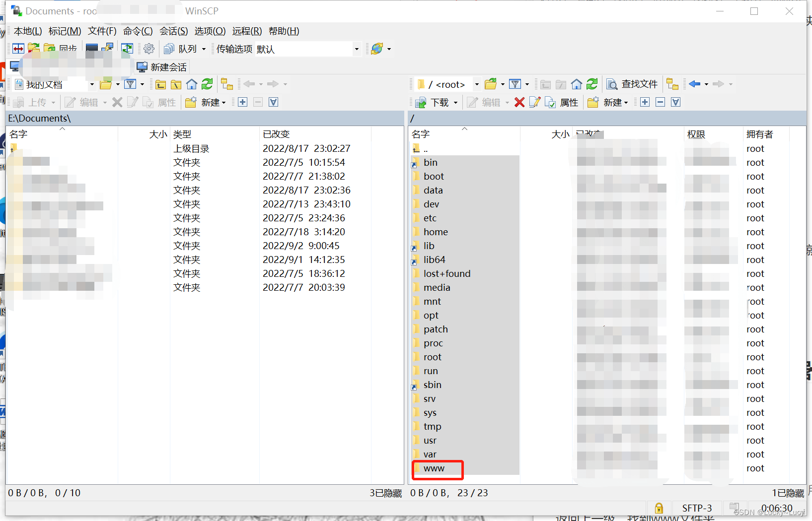This screenshot has width=812, height=521.
Task: Open the 标记(M) menu
Action: pos(65,31)
